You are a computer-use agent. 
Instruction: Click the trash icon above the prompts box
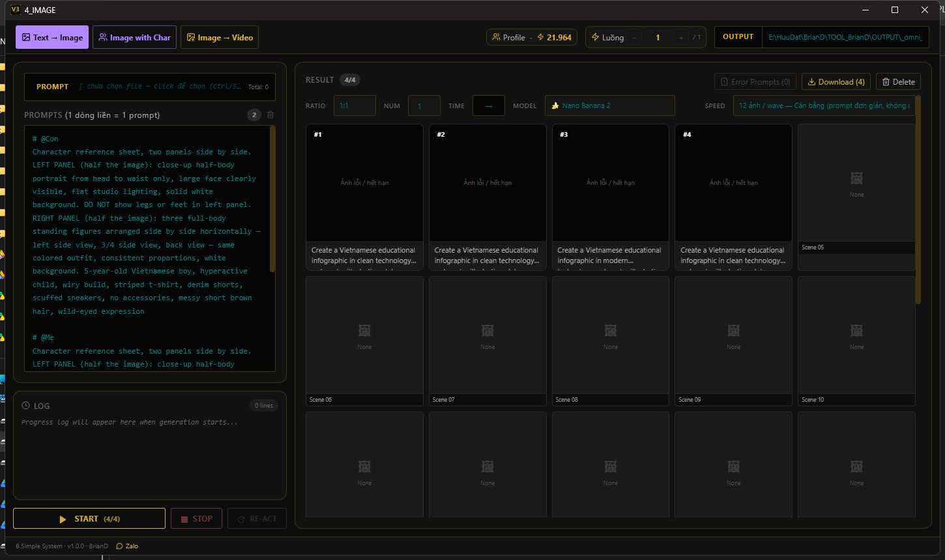270,115
